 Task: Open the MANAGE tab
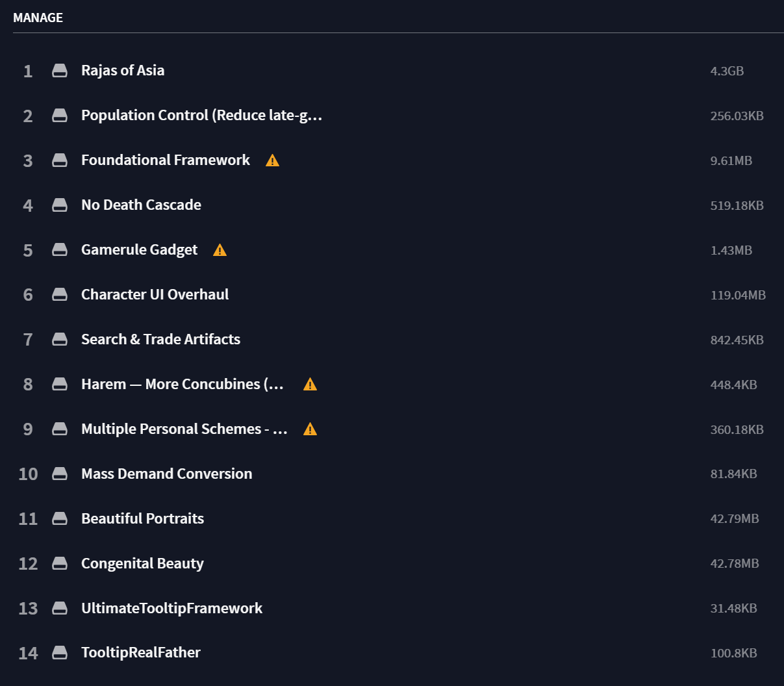point(38,18)
